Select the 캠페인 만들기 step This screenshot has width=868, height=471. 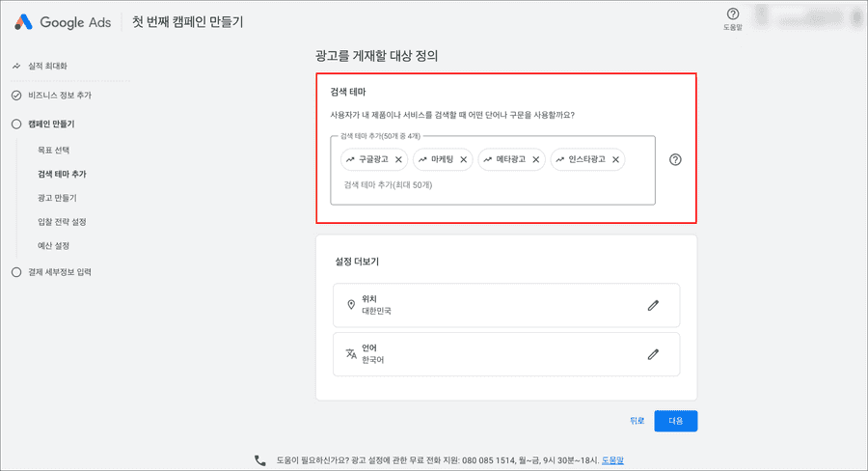point(51,125)
